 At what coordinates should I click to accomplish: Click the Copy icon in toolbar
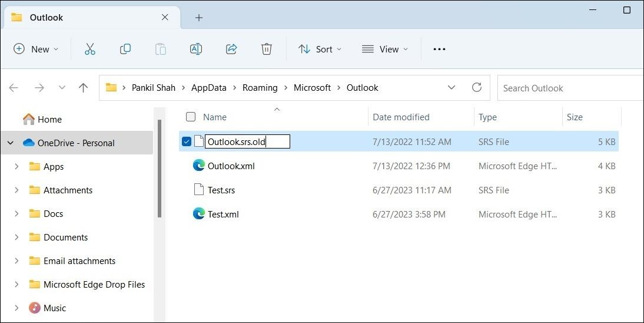[125, 49]
